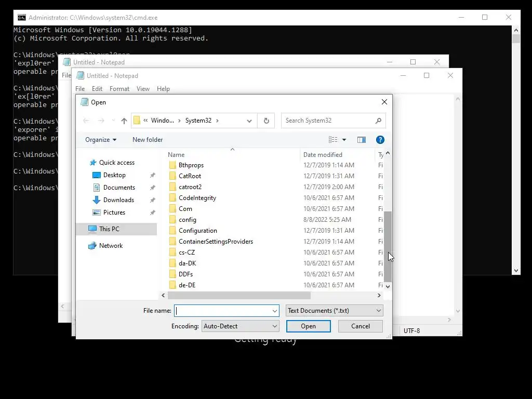532x399 pixels.
Task: Click the chevron after Windo... in path
Action: coord(179,121)
